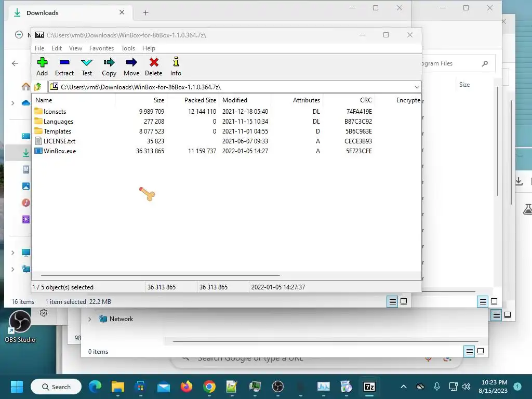Select the Network item in the back Explorer window
Screen dimensions: 532x399
116,319
